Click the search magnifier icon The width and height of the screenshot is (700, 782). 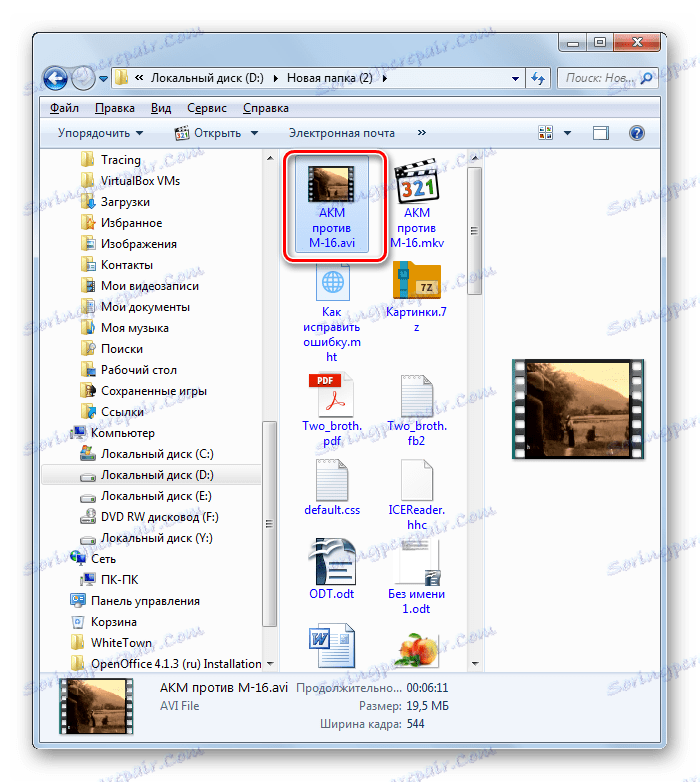646,78
